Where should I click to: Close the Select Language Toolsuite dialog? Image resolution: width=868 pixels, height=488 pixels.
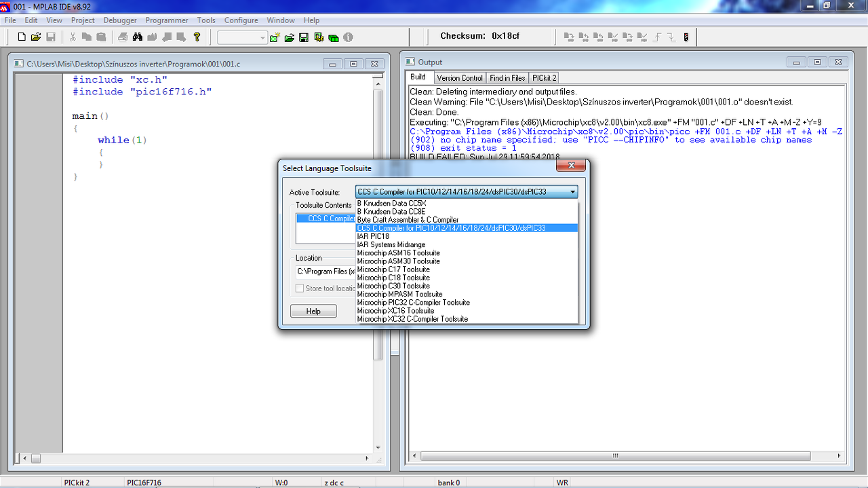(x=571, y=166)
